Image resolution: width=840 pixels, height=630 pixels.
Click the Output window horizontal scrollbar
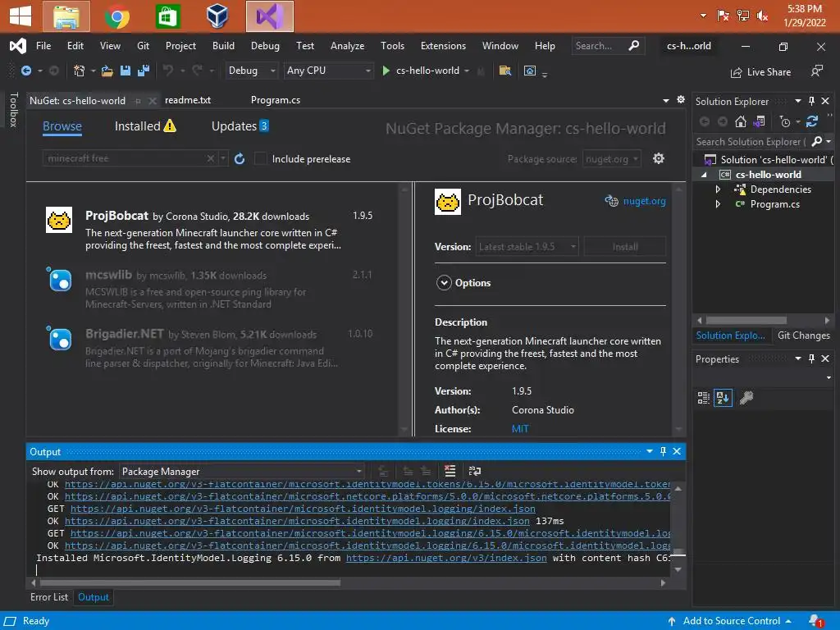189,582
